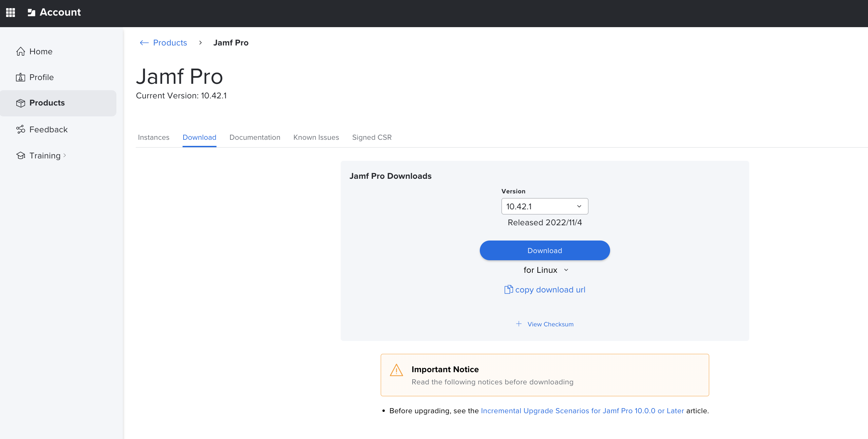Click the Profile badge icon

[x=21, y=77]
